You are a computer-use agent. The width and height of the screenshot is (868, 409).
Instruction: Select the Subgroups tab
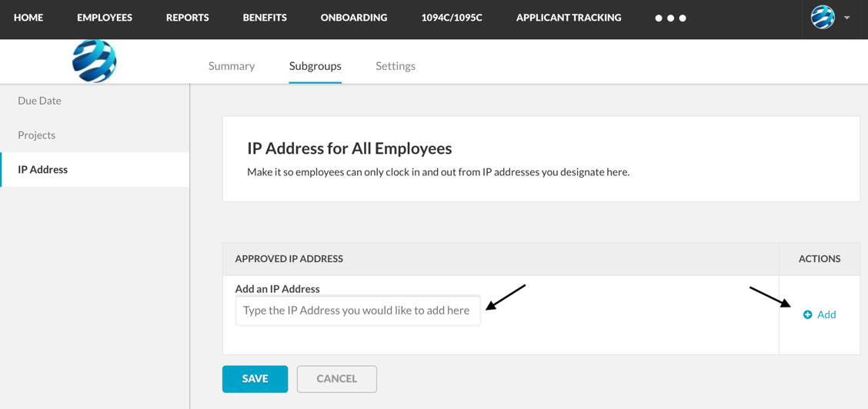(315, 66)
